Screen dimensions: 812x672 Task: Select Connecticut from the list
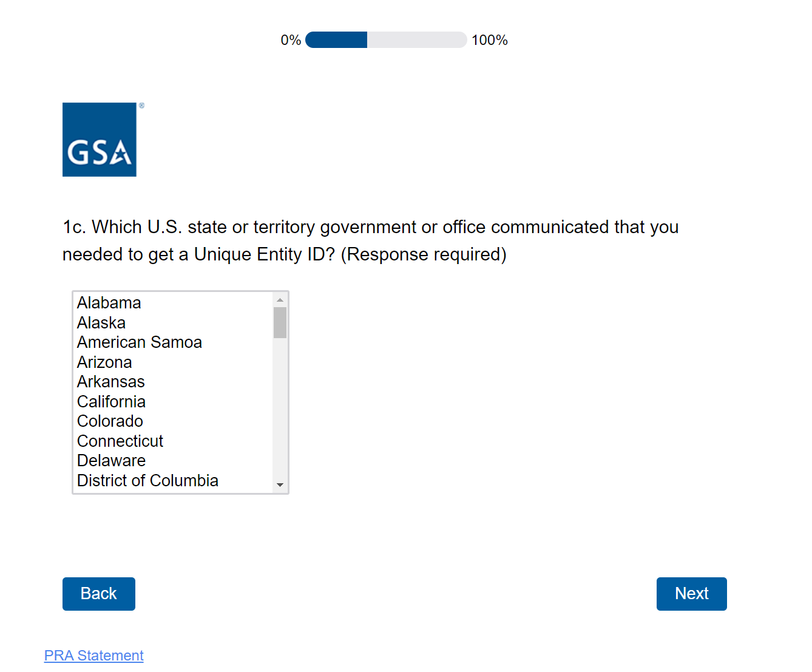(x=120, y=441)
